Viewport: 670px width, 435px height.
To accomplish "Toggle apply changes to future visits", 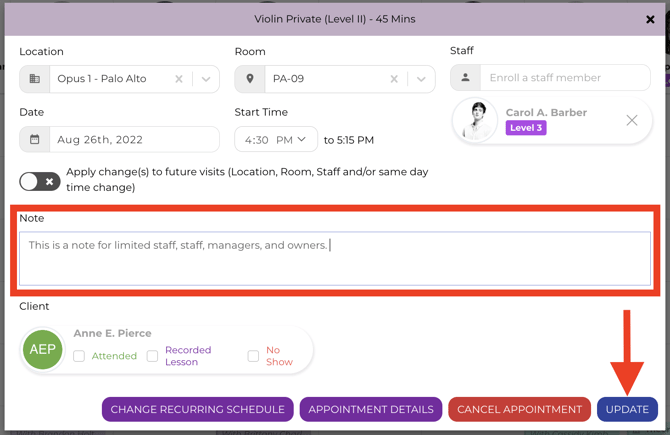I will (40, 182).
